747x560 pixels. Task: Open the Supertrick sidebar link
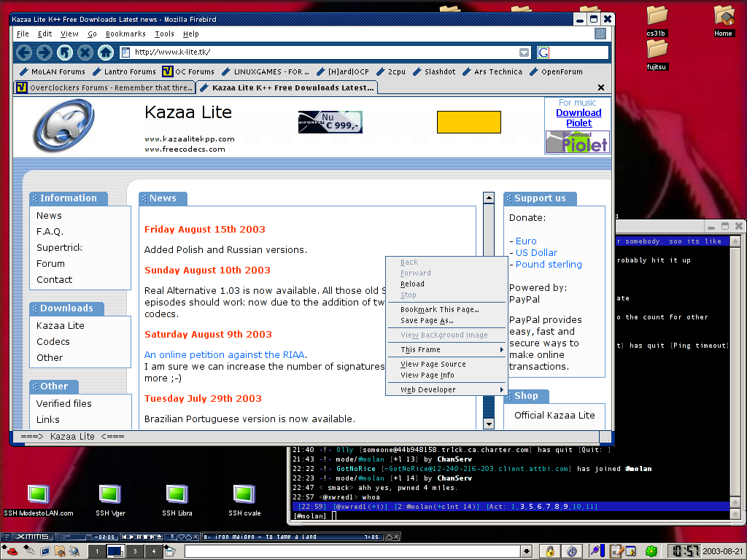[60, 248]
